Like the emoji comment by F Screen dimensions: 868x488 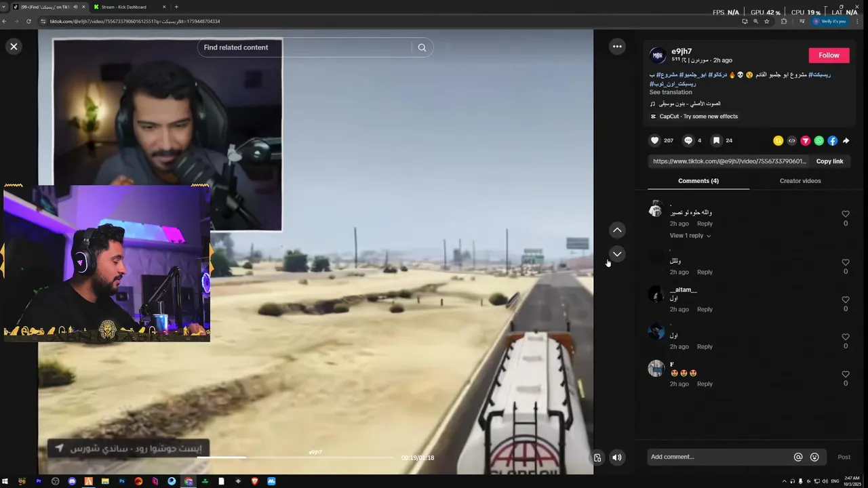(x=846, y=374)
